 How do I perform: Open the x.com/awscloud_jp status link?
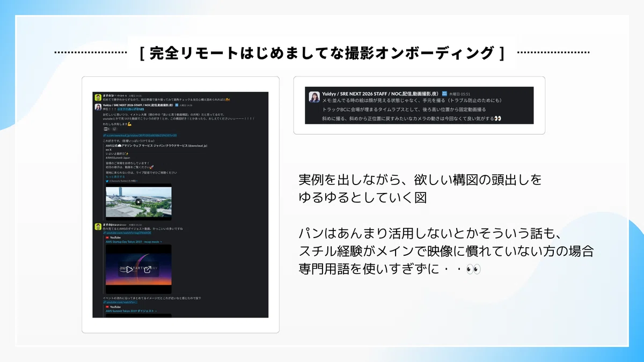click(x=140, y=136)
